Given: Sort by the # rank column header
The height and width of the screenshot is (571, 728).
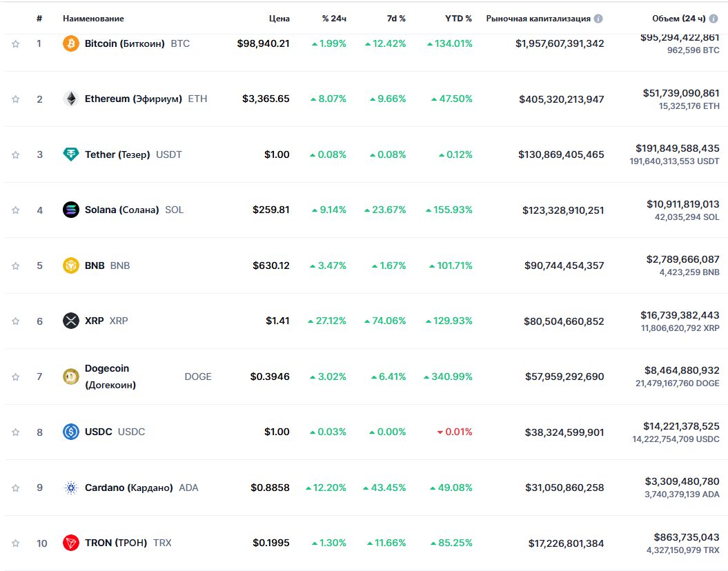Looking at the screenshot, I should [x=39, y=19].
